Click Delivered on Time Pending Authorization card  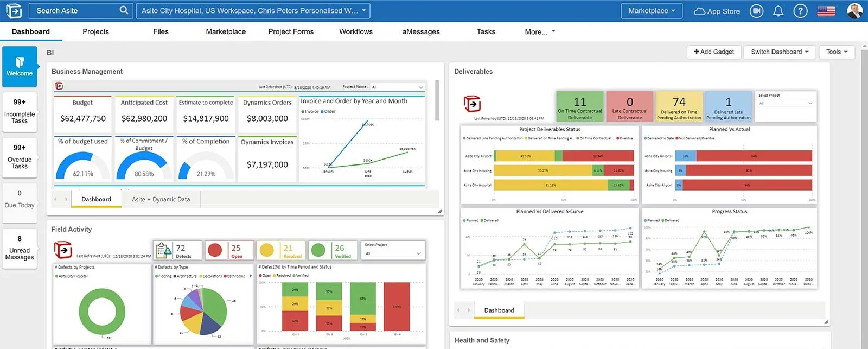pos(679,106)
